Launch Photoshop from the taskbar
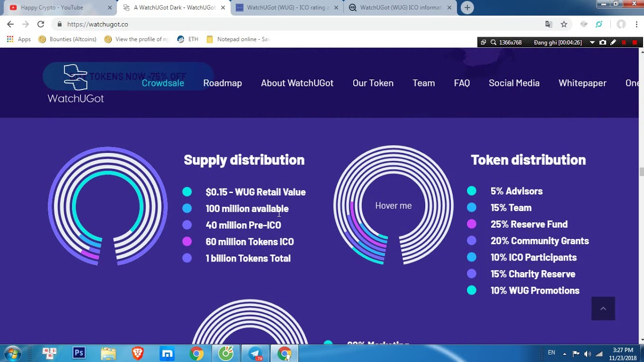Viewport: 644px width, 362px height. click(79, 353)
